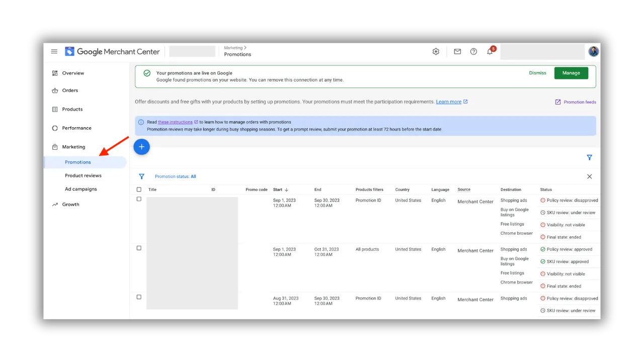Open the hamburger main menu
The image size is (644, 362).
[54, 51]
